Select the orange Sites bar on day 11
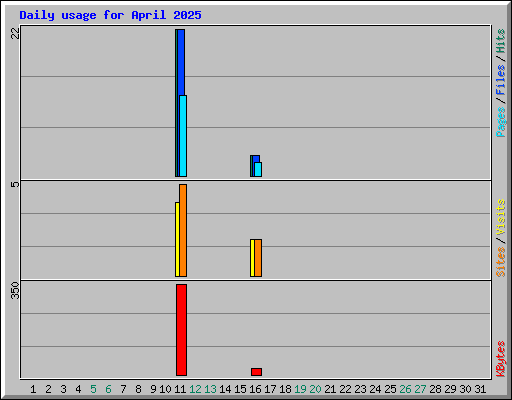This screenshot has height=400, width=512. [x=183, y=230]
